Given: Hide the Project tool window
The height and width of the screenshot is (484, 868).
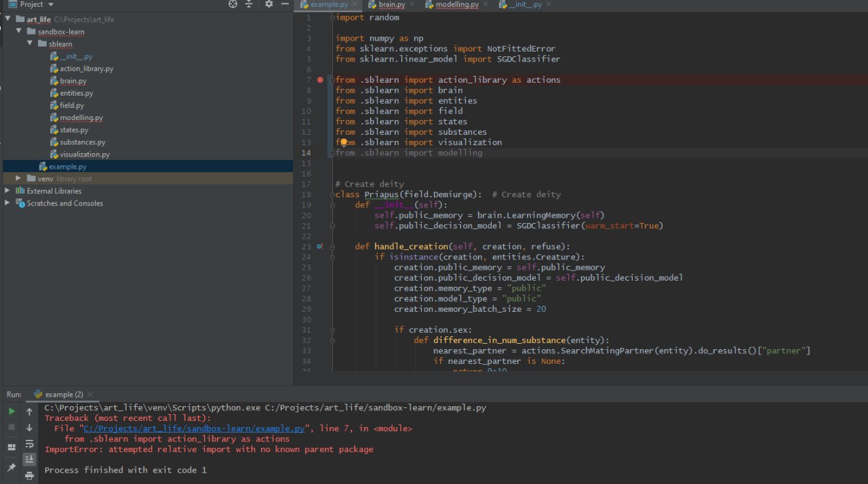Looking at the screenshot, I should [x=286, y=4].
